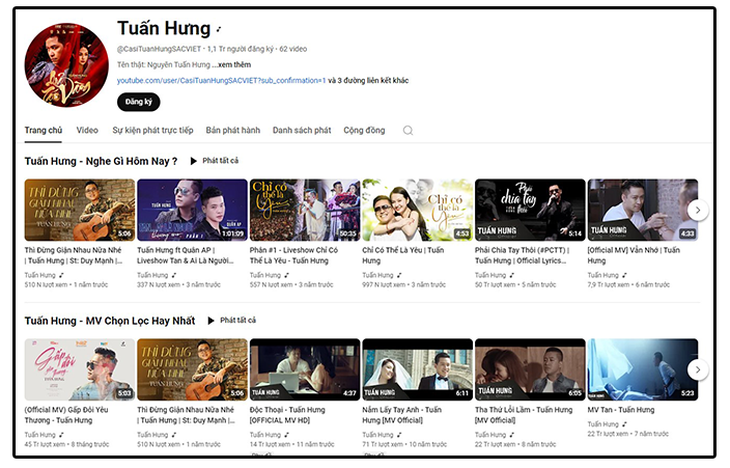Click '997 N lượt xem • 3 năm trước'

404,285
